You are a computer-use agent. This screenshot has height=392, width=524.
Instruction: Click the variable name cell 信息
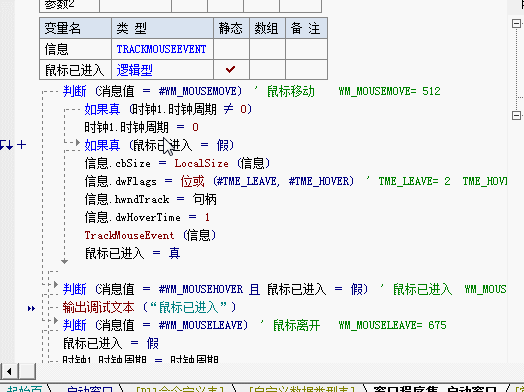[75, 49]
